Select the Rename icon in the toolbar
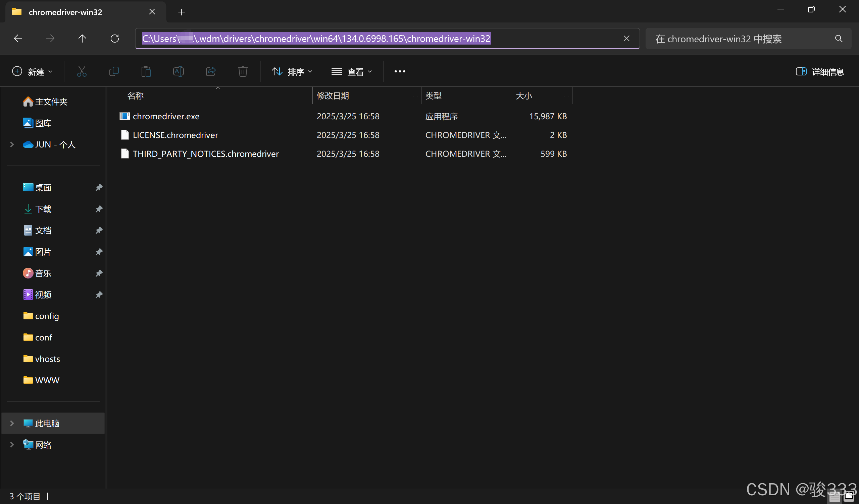 pyautogui.click(x=178, y=71)
